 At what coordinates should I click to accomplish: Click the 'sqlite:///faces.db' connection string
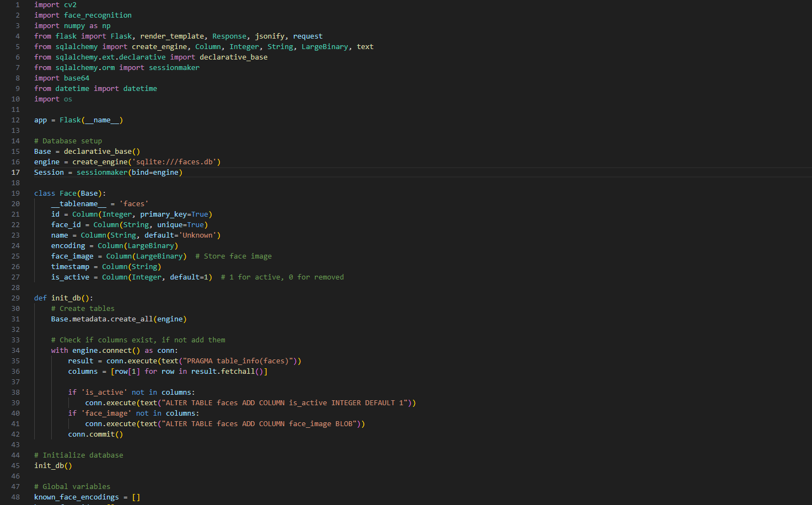tap(176, 162)
